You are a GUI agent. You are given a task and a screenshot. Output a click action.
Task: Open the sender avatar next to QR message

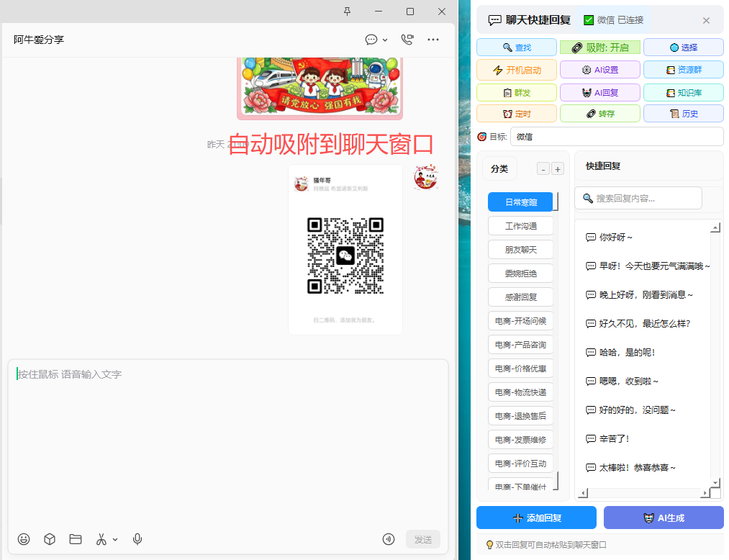[x=426, y=177]
